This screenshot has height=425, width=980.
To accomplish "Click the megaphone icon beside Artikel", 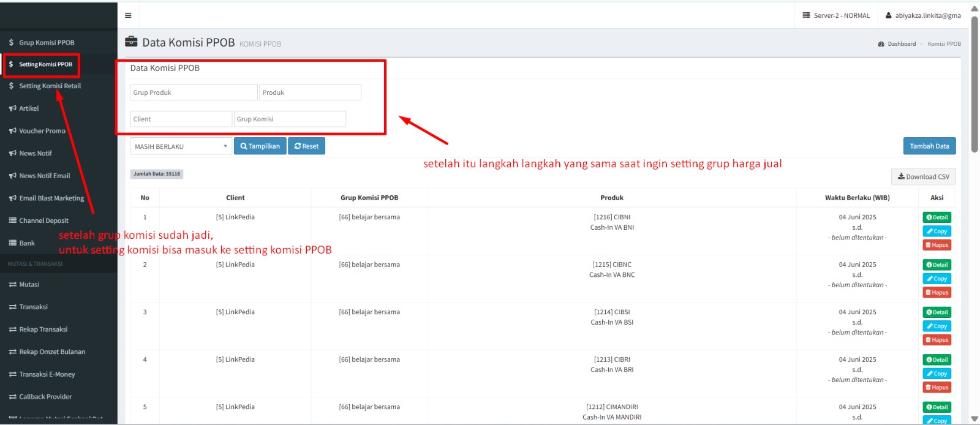I will click(12, 108).
